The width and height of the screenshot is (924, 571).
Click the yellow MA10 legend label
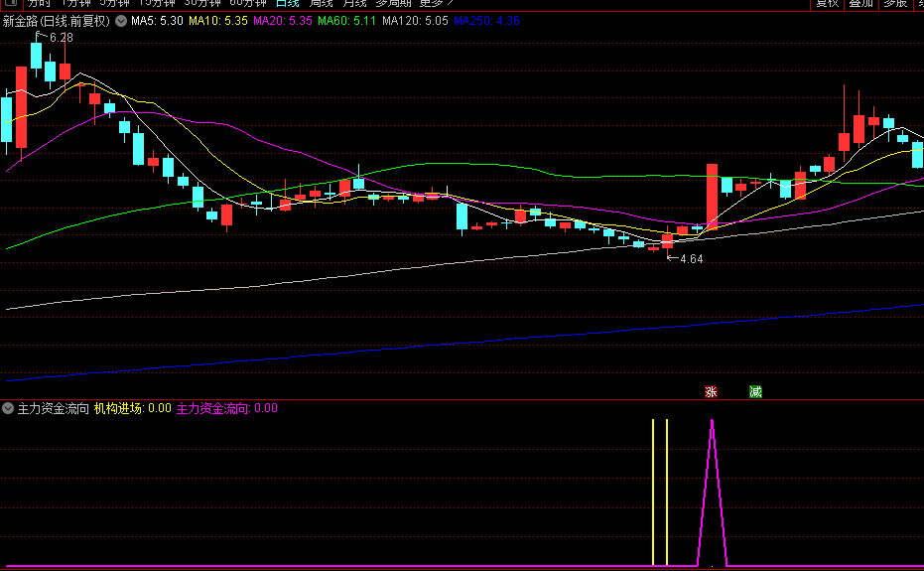[218, 21]
